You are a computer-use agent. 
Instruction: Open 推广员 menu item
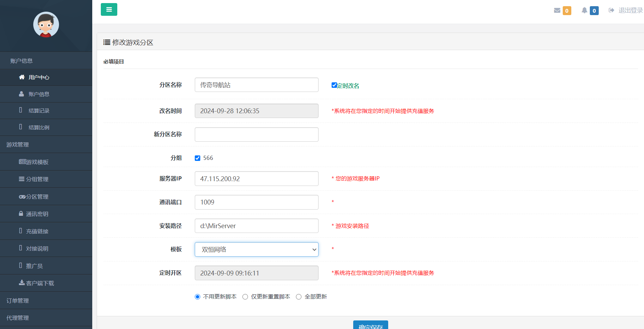pyautogui.click(x=46, y=266)
